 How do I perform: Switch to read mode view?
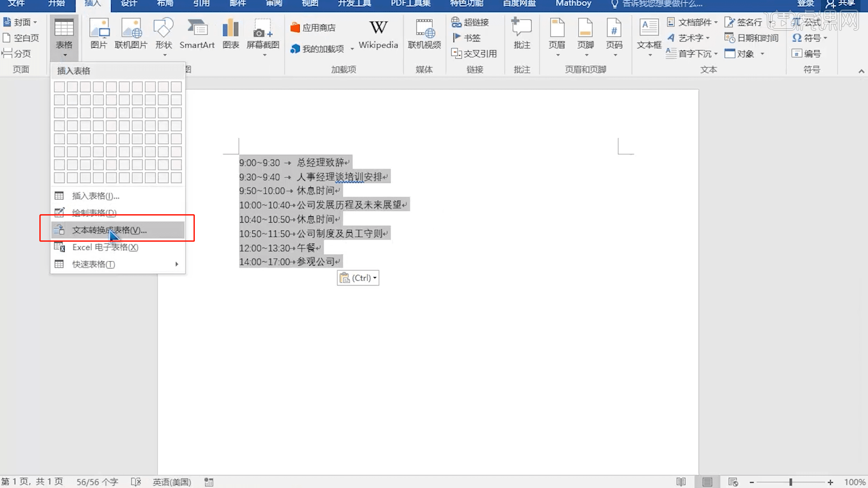click(681, 482)
